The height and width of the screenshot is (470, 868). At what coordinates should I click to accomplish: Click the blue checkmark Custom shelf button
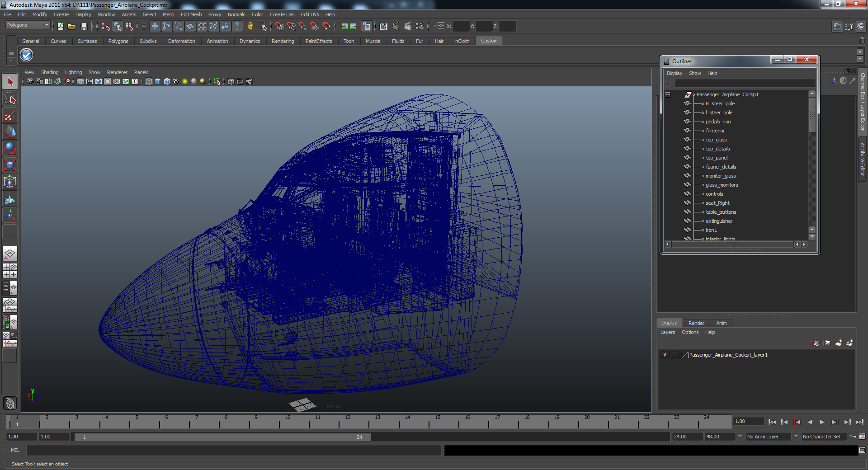(27, 55)
